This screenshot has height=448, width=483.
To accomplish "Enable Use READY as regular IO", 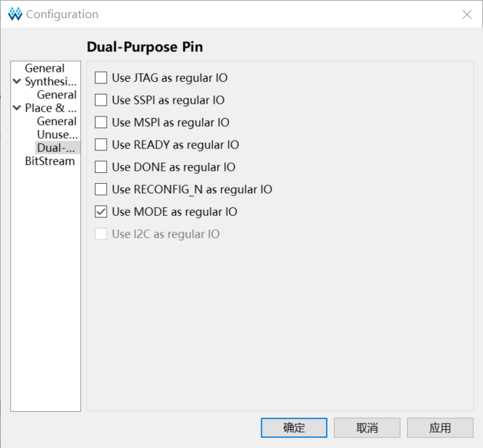I will [x=101, y=145].
